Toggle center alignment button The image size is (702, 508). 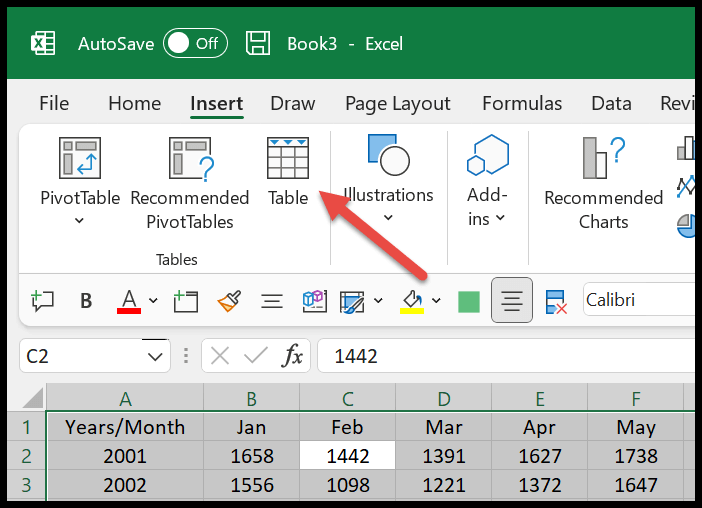[x=512, y=300]
